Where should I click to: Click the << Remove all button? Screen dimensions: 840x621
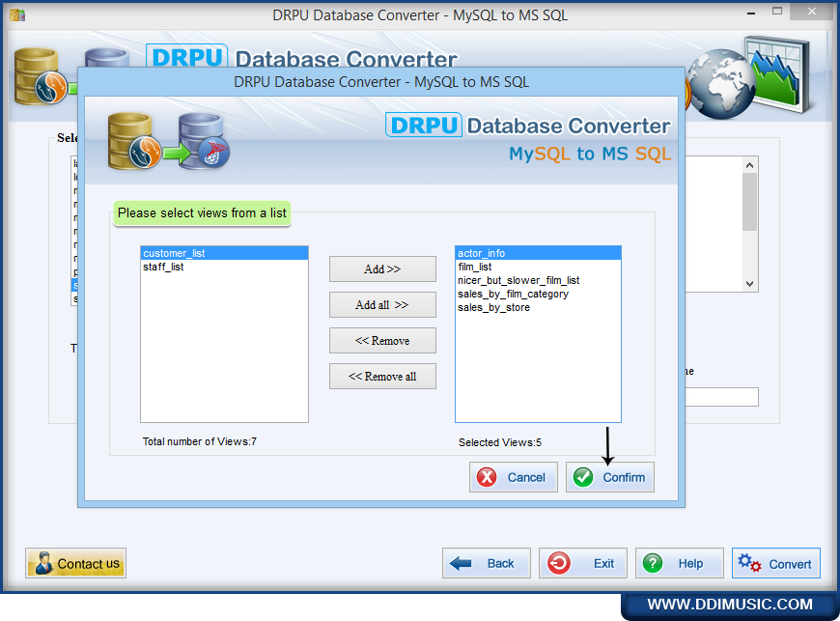click(382, 377)
